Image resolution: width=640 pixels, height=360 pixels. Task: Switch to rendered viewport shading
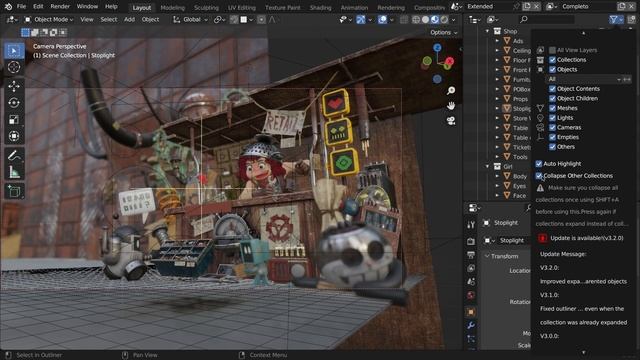(x=444, y=19)
